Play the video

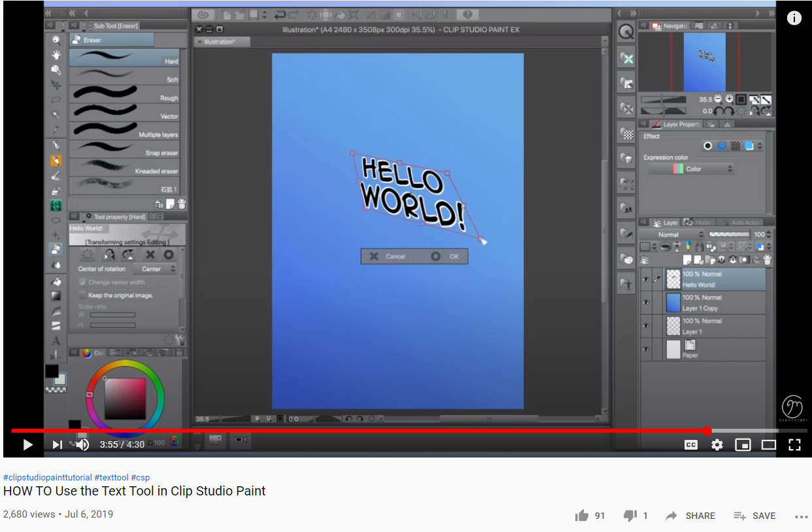coord(27,445)
